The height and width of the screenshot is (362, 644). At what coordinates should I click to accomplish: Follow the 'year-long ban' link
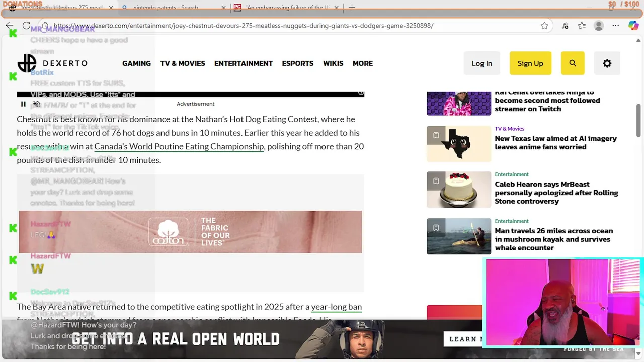[x=337, y=307]
